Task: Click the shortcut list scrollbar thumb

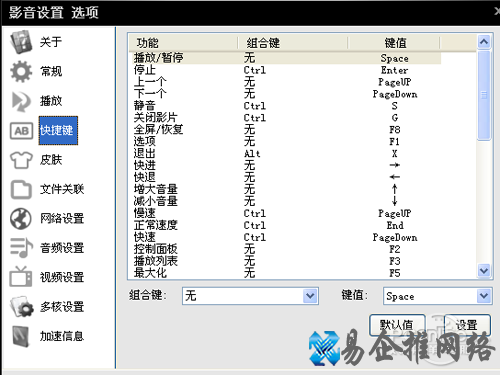Action: pyautogui.click(x=484, y=95)
